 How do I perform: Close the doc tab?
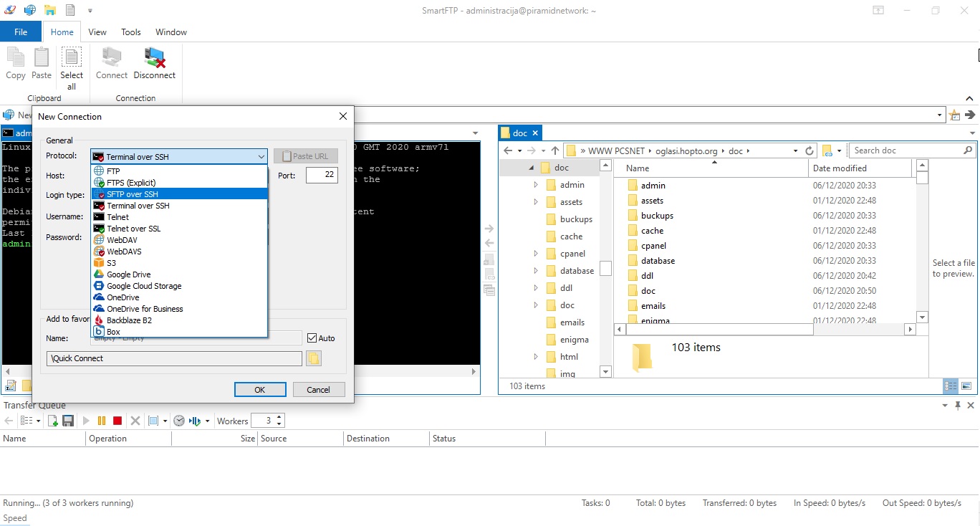coord(535,133)
